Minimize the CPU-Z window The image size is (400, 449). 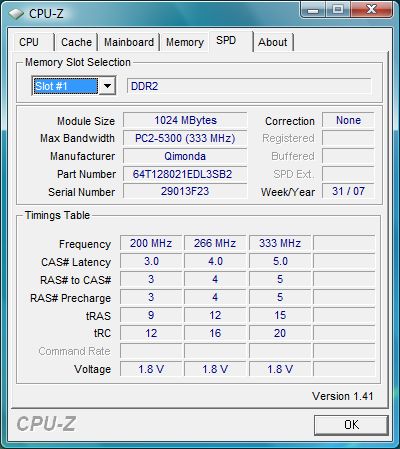click(x=312, y=10)
